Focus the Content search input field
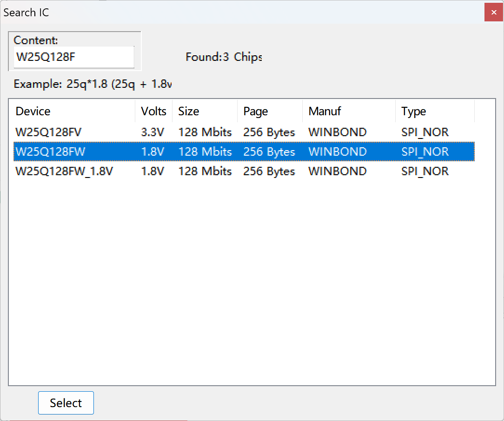 (x=74, y=57)
